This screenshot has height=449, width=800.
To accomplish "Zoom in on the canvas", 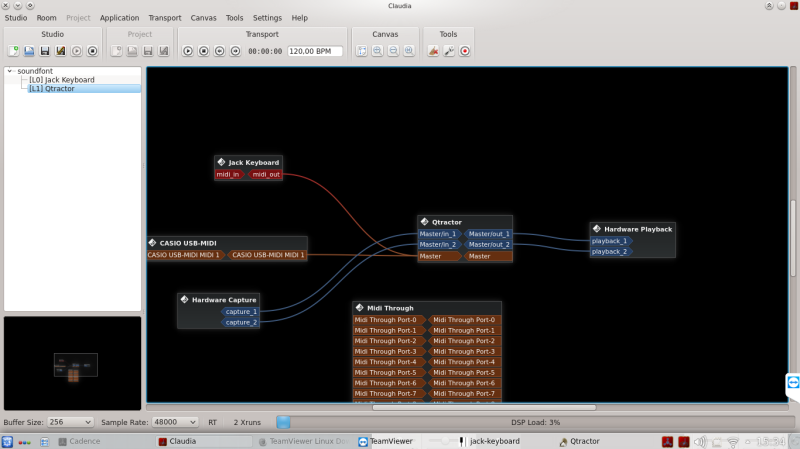I will [x=377, y=51].
